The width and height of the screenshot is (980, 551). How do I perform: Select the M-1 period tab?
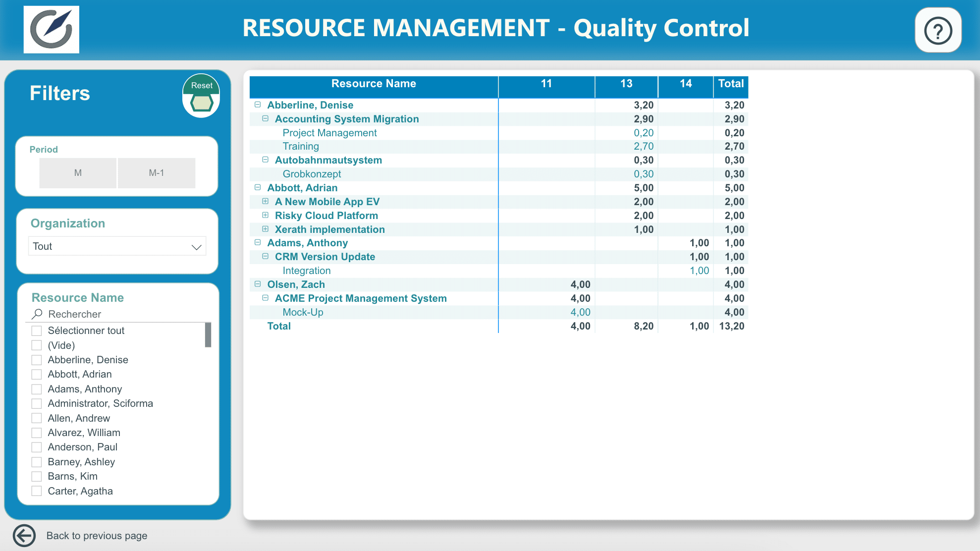point(157,173)
